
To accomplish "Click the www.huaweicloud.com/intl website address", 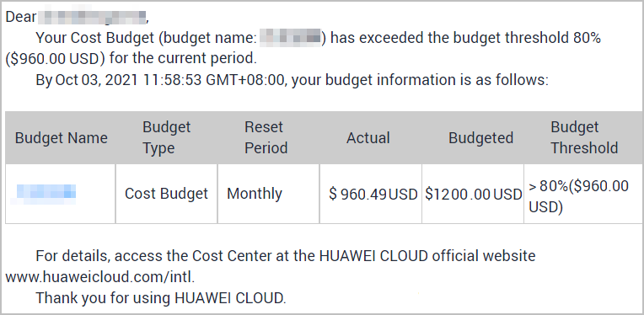I will [x=99, y=277].
